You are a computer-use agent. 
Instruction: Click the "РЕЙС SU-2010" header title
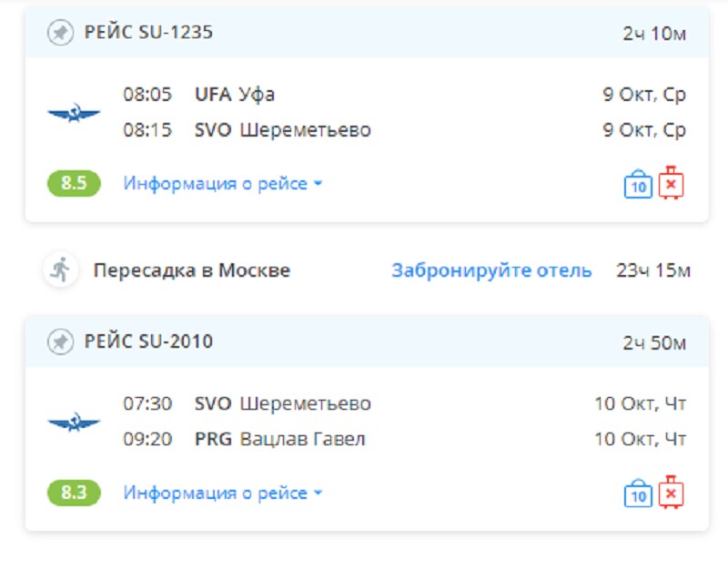pos(148,342)
